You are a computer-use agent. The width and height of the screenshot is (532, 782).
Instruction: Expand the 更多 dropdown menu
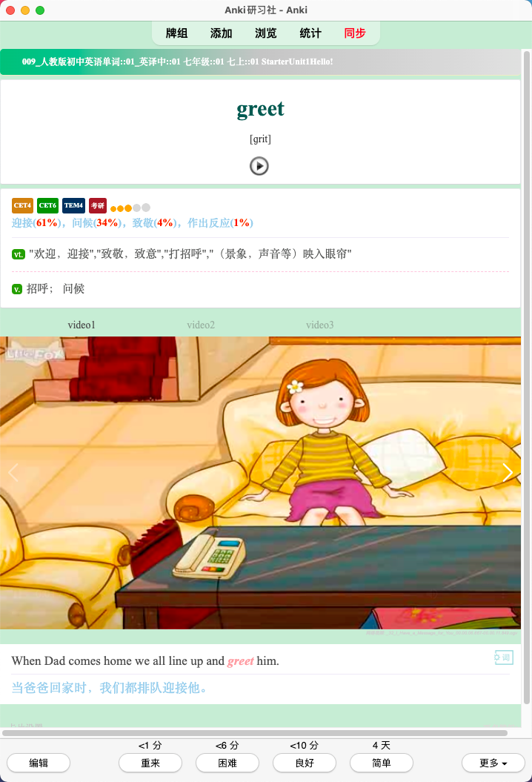coord(493,763)
